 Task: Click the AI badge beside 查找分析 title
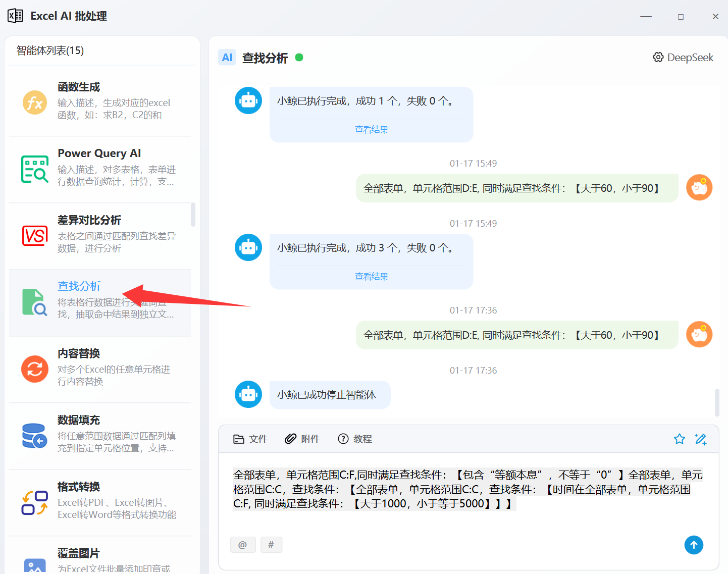click(227, 58)
